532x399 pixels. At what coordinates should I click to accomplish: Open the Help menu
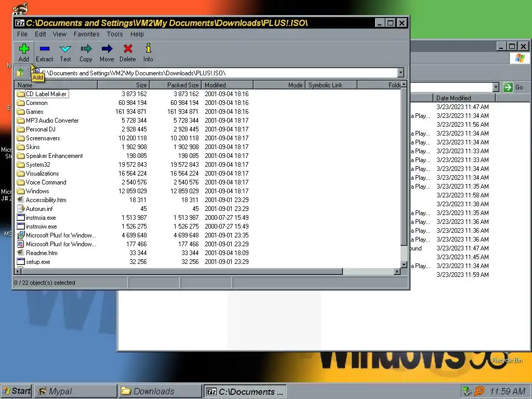pos(137,34)
